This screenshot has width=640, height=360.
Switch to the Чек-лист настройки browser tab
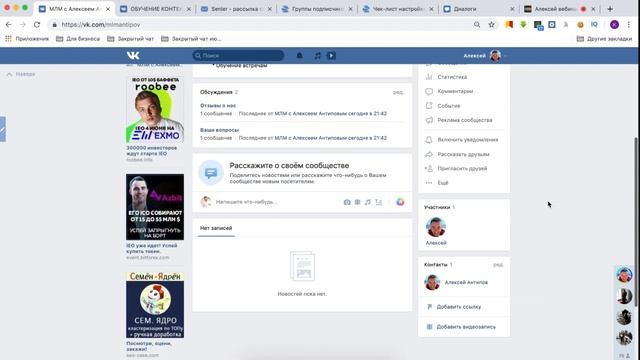398,9
